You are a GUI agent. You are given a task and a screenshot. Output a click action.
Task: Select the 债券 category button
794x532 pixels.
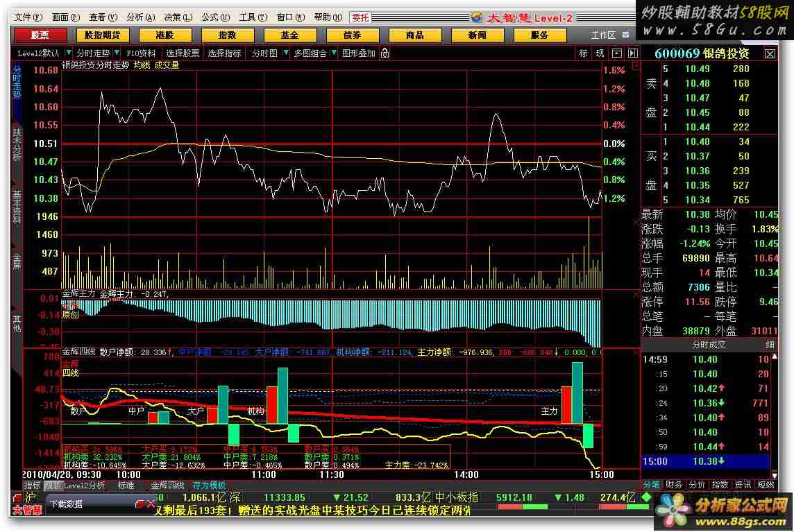pyautogui.click(x=353, y=35)
